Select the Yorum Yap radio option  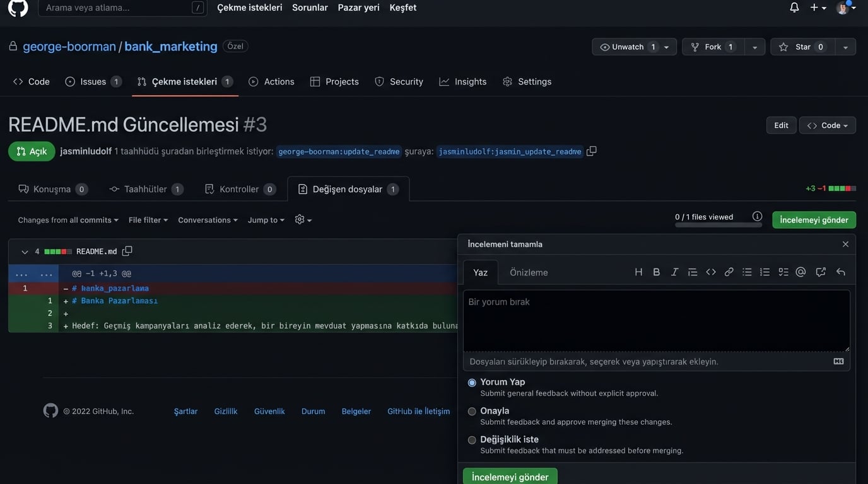click(472, 383)
